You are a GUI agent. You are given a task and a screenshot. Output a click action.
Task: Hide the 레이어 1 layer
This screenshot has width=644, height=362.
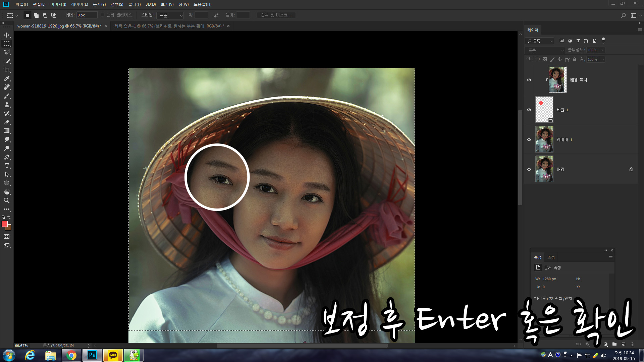529,139
